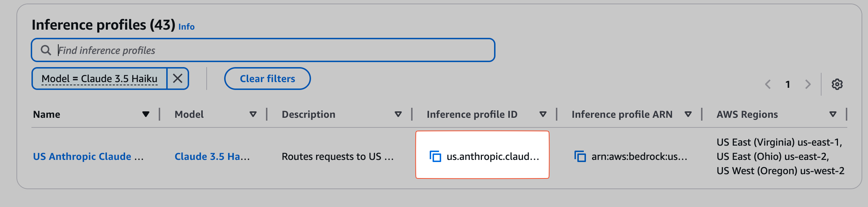Open the AWS Regions column filter arrow
The height and width of the screenshot is (207, 868).
[833, 115]
